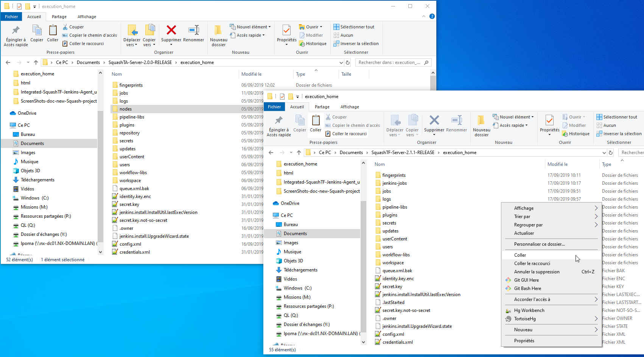Click Inverser la sélection in back window
This screenshot has width=644, height=357.
click(x=356, y=44)
